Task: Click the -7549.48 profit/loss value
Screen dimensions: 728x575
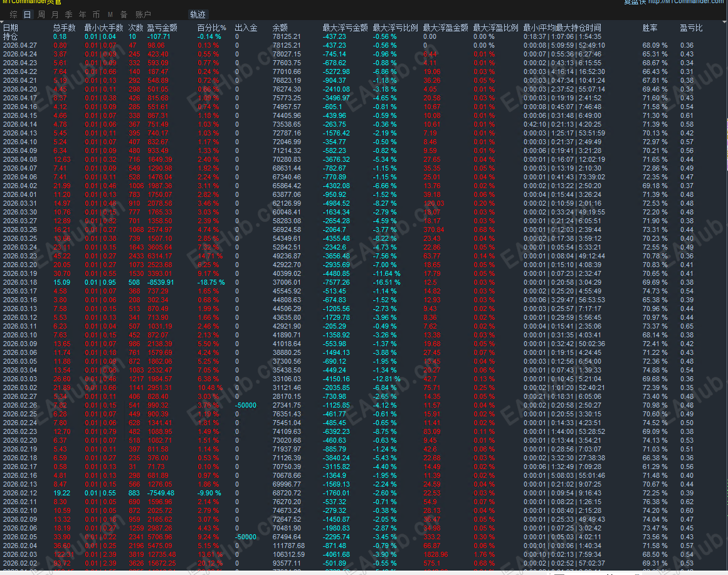Action: pyautogui.click(x=161, y=493)
